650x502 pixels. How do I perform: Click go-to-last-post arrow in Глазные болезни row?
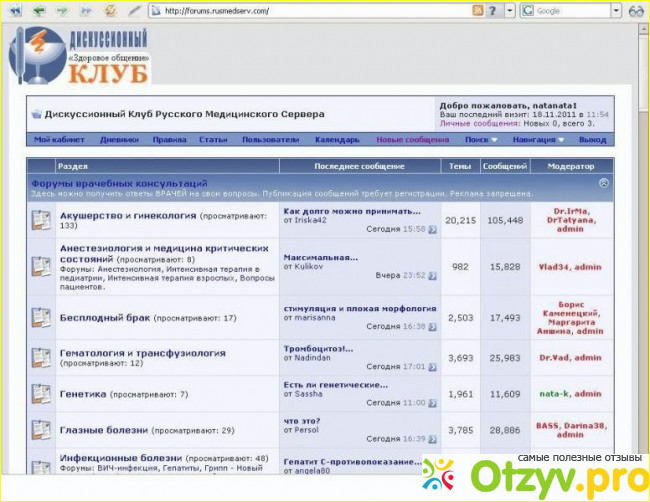(x=434, y=439)
